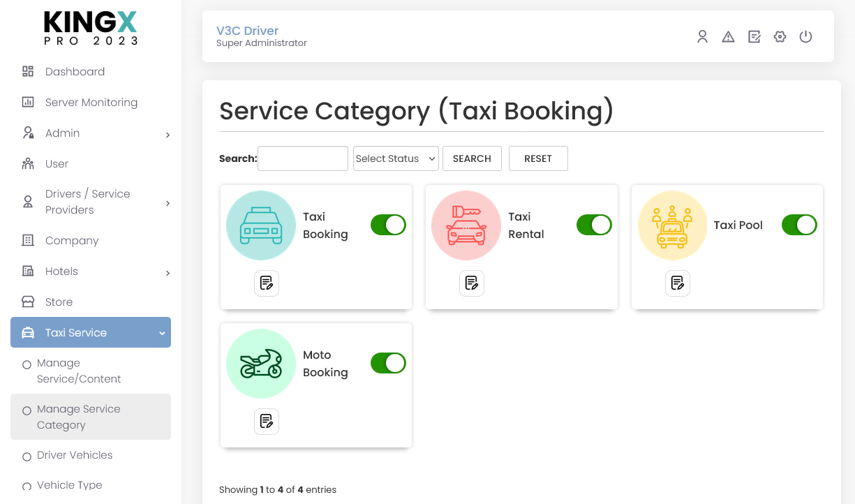Click the Taxi Pool shared-ride thumbnail
Screen dimensions: 855x504
click(x=672, y=225)
